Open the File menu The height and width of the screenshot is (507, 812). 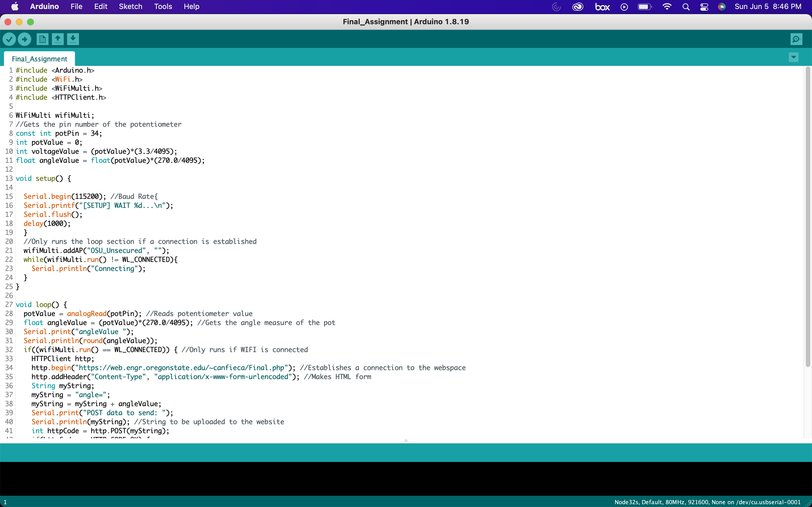click(76, 7)
